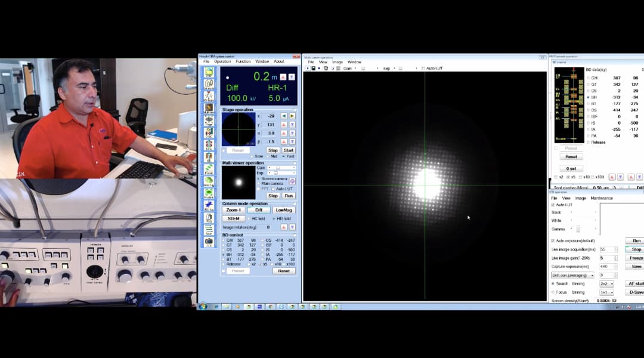Click the Drift corr. count spinner arrows

pyautogui.click(x=615, y=275)
